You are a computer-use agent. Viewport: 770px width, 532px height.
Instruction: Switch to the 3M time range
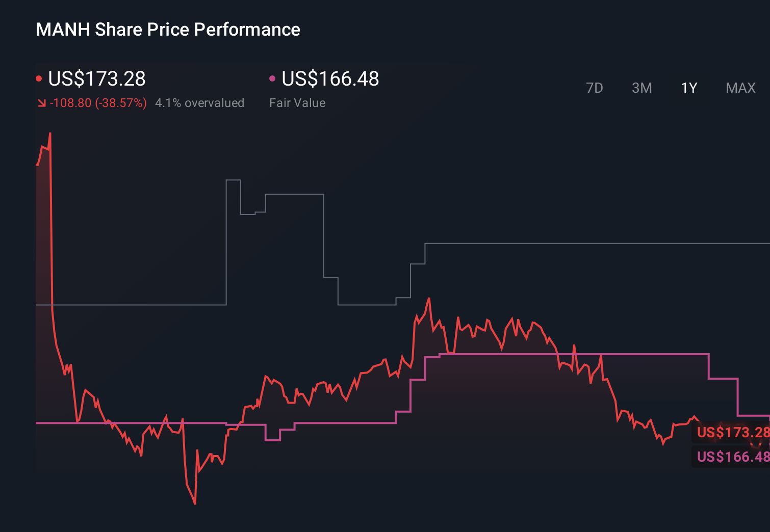tap(641, 88)
